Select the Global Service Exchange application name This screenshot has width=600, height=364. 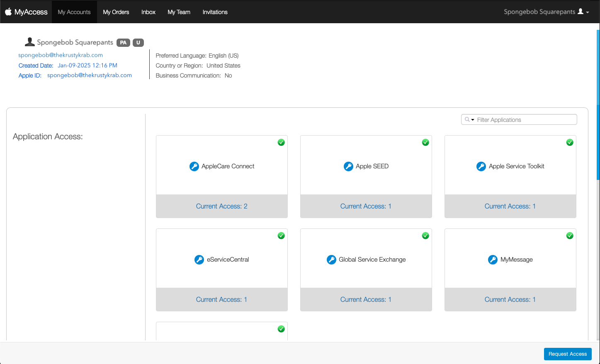coord(372,260)
